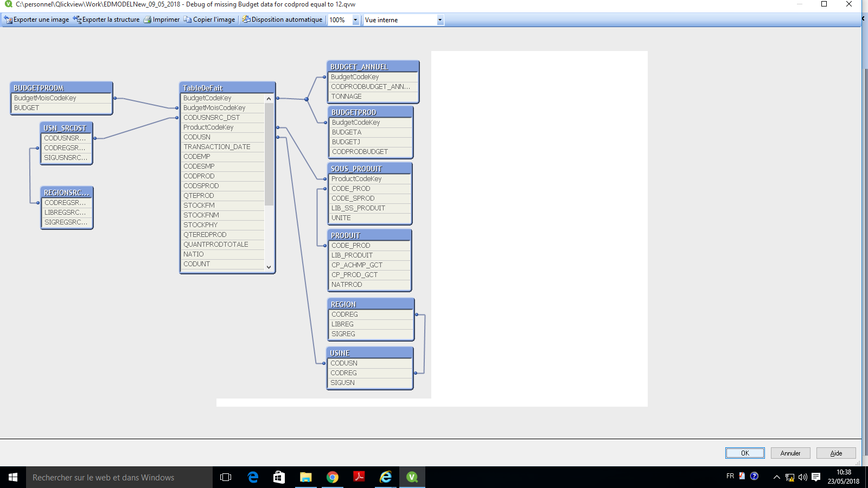The height and width of the screenshot is (488, 868).
Task: Click the Annuler button
Action: pyautogui.click(x=790, y=453)
